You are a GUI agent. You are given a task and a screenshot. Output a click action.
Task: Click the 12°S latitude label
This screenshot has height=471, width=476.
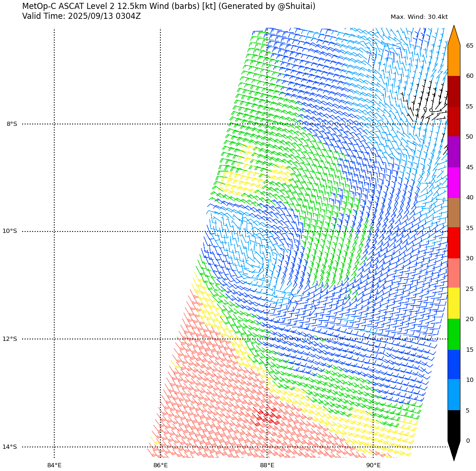(x=10, y=339)
